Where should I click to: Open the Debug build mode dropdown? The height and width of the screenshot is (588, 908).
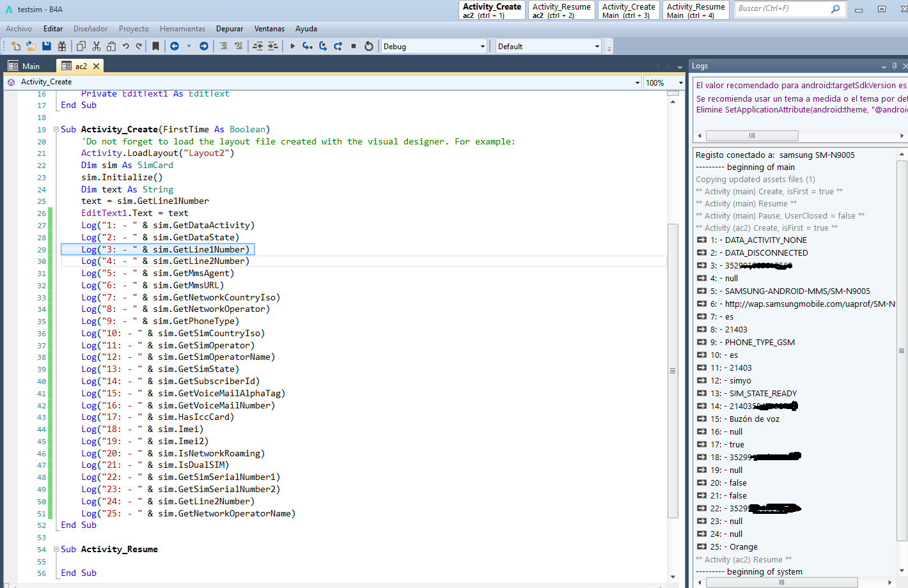(x=482, y=46)
